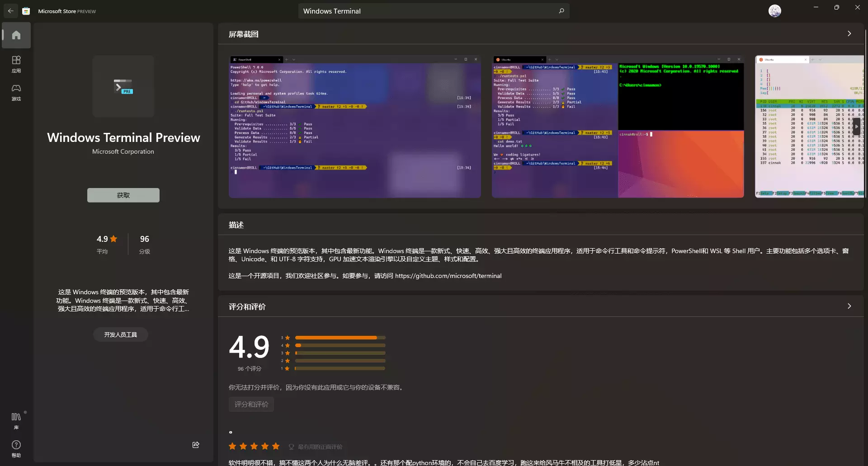Open the first PowerShell terminal screenshot
The width and height of the screenshot is (868, 466).
pos(354,127)
